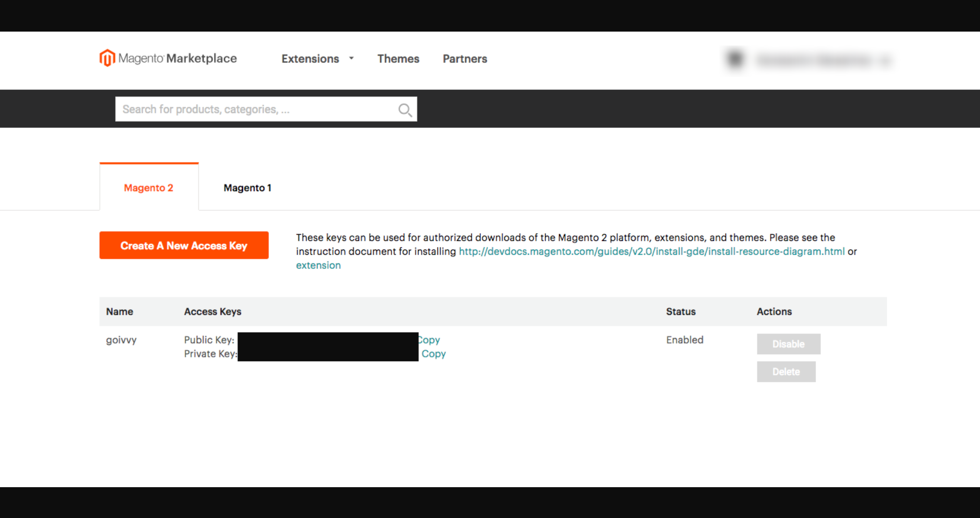Click the Partners navigation menu item

coord(466,59)
